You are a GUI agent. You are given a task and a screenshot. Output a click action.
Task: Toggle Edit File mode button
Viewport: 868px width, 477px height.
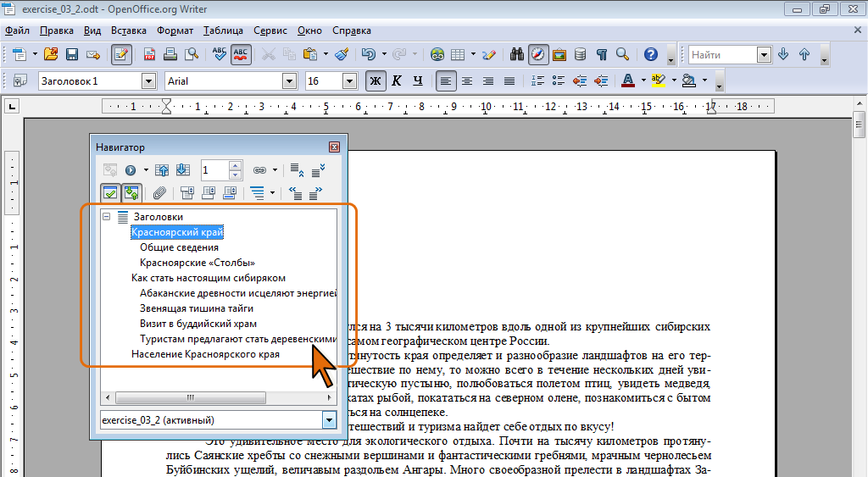coord(121,54)
